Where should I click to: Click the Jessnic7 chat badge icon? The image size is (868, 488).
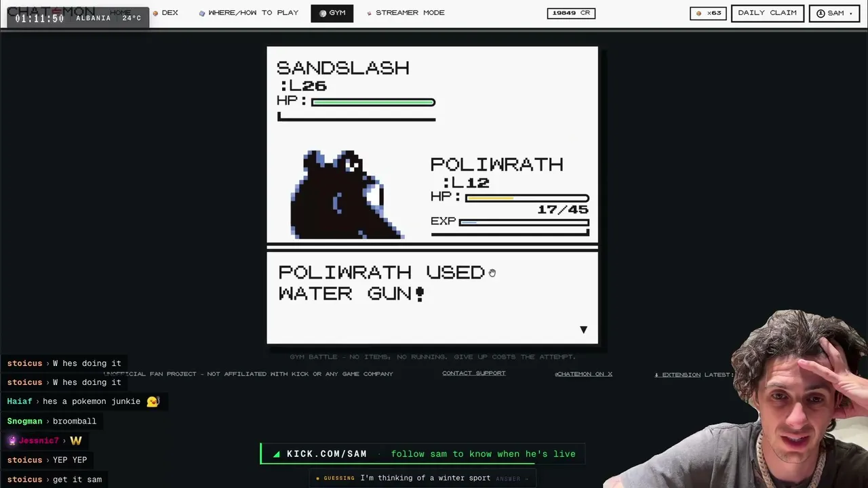click(x=12, y=441)
